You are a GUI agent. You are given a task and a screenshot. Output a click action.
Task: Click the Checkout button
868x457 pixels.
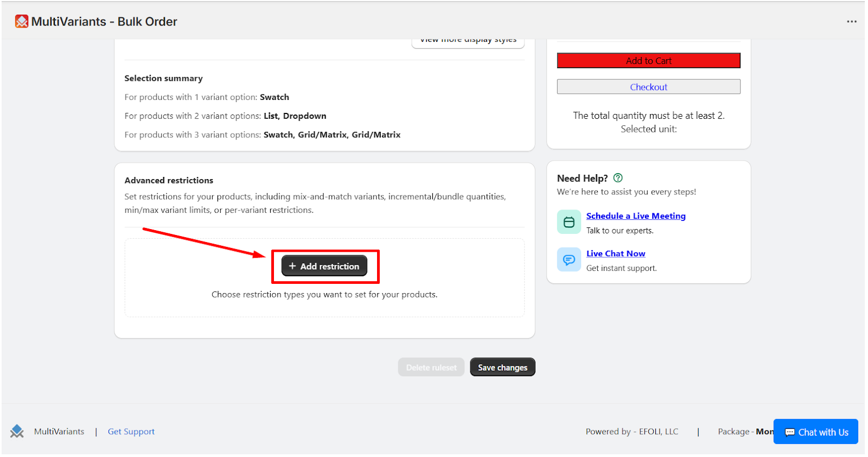point(649,87)
